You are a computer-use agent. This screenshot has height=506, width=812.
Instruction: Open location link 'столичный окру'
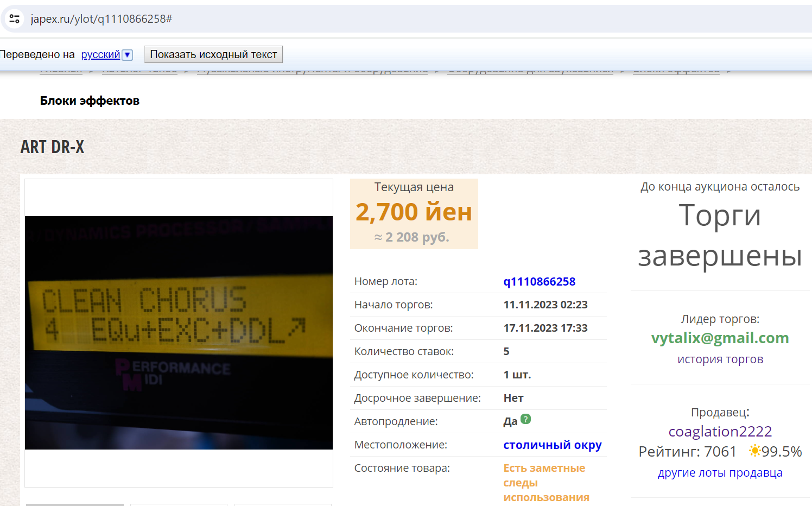553,445
